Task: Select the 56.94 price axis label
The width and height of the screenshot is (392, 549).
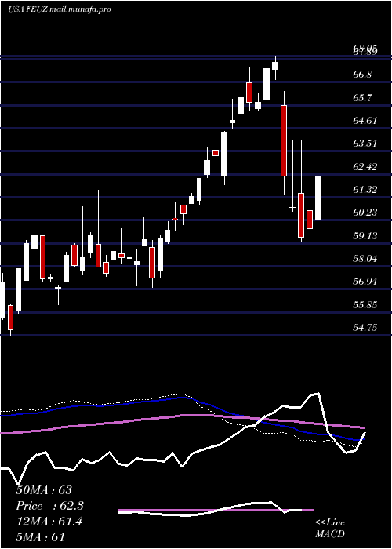Action: [365, 282]
